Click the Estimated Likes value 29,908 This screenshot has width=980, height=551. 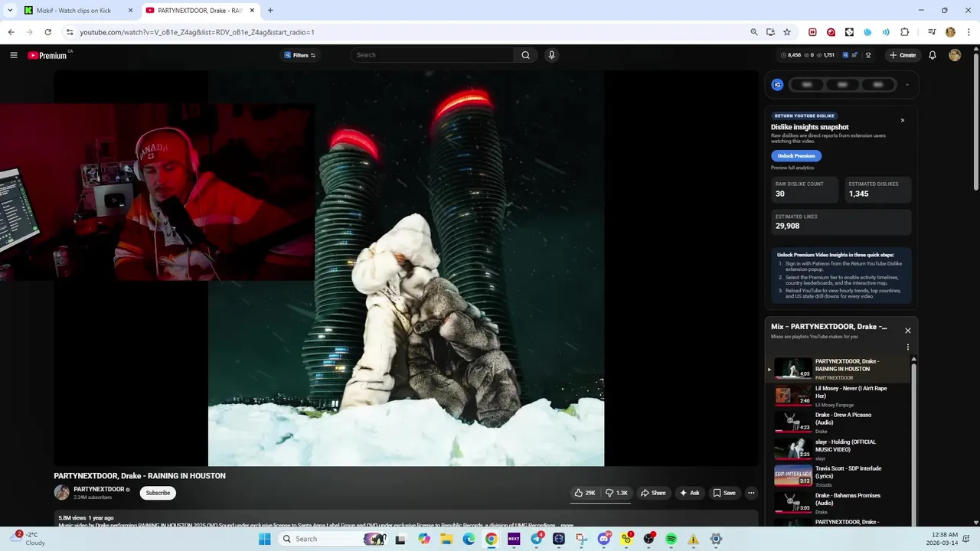pyautogui.click(x=788, y=226)
